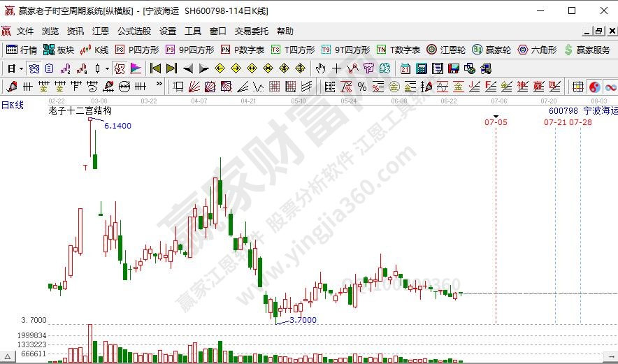Click the percent sign drawing tool
Image resolution: width=618 pixels, height=364 pixels.
tap(361, 87)
